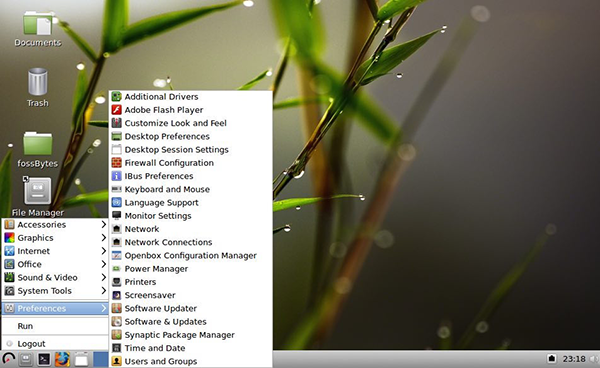This screenshot has width=600, height=368.
Task: Launch Firefox from the taskbar
Action: coord(62,359)
